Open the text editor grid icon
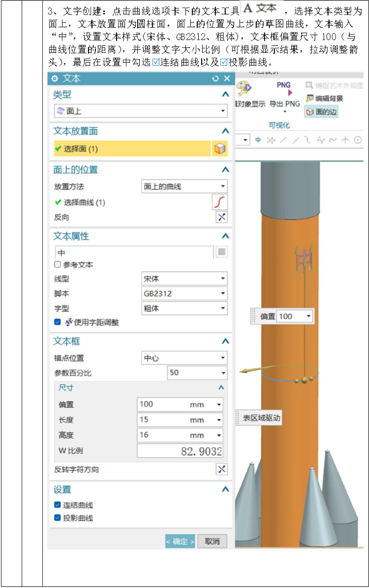Image resolution: width=369 pixels, height=588 pixels. pos(222,252)
